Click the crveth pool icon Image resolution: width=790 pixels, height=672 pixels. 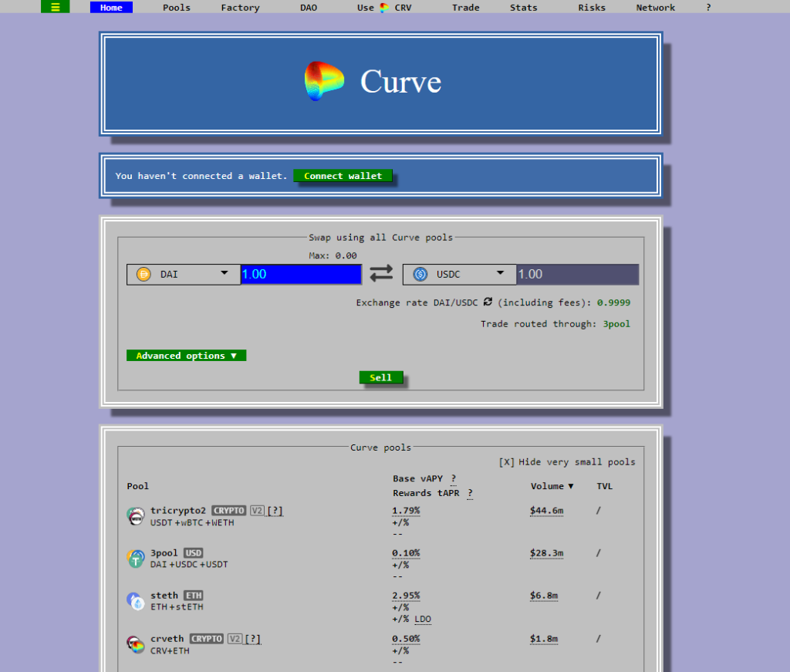click(136, 644)
